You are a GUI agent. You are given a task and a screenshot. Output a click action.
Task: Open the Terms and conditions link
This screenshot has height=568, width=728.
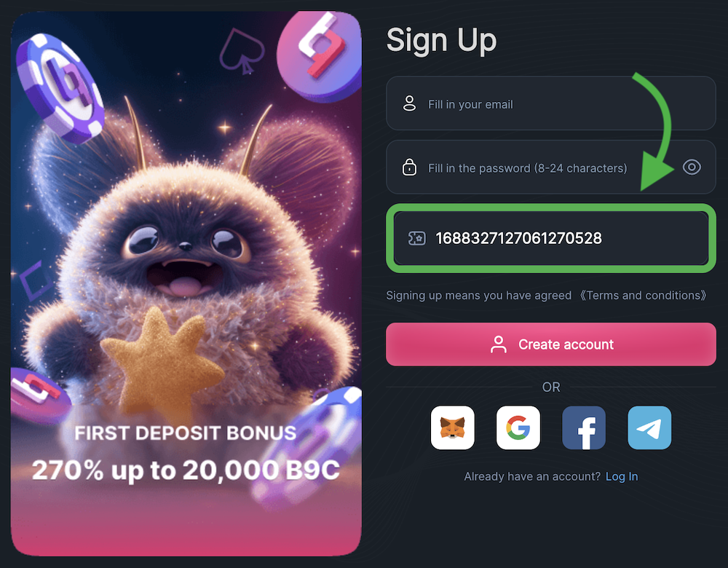643,296
